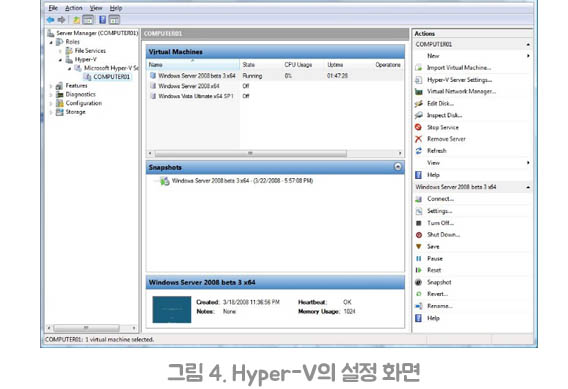Expand the Storage tree node arrow
This screenshot has height=389, width=568.
[x=51, y=112]
